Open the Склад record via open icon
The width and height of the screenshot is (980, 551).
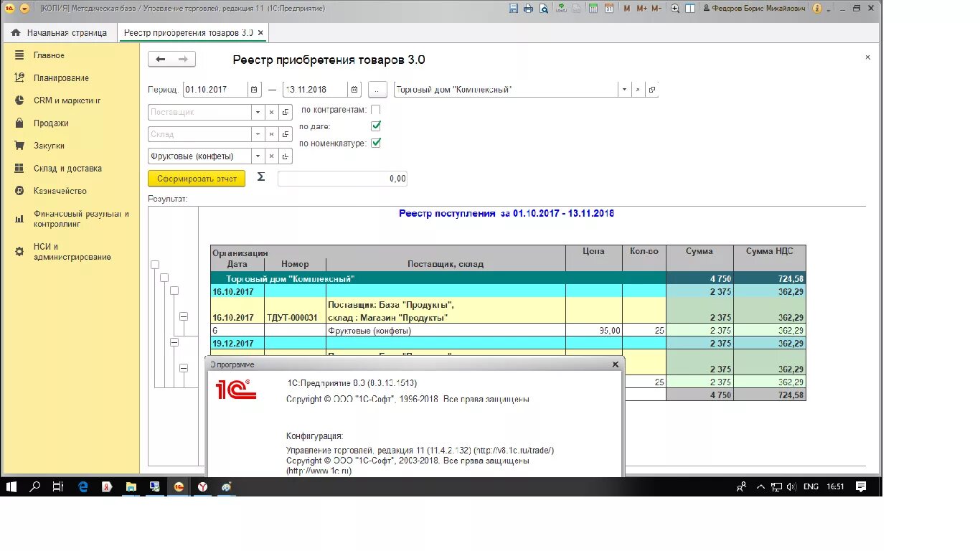pos(286,134)
